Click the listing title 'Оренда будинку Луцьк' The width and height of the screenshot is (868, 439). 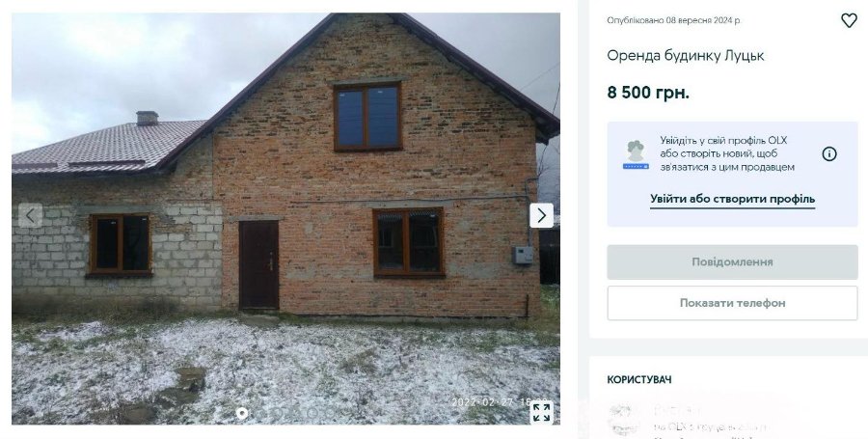(x=686, y=55)
